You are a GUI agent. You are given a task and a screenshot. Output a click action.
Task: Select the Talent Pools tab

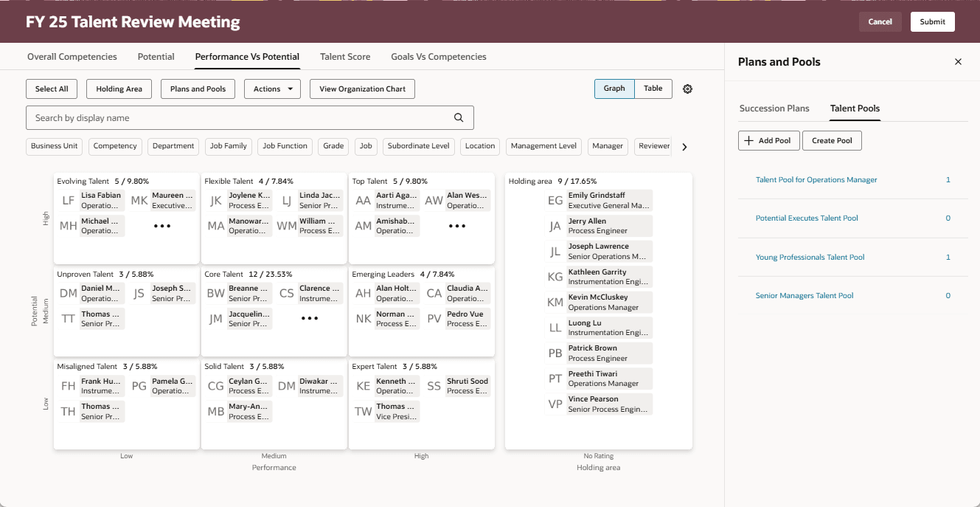click(x=855, y=108)
